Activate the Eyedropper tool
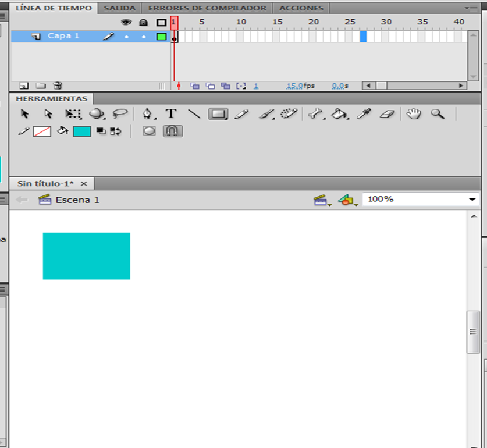 coord(364,114)
